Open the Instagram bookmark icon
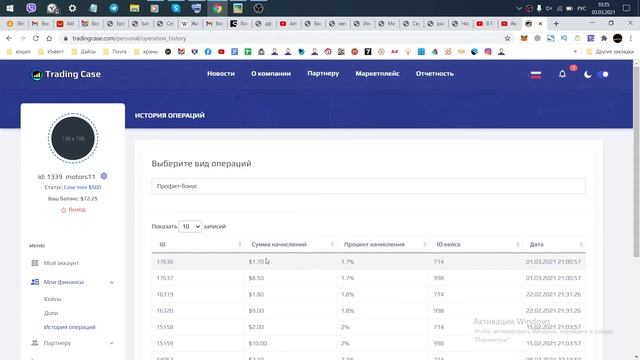The width and height of the screenshot is (640, 360). click(488, 52)
